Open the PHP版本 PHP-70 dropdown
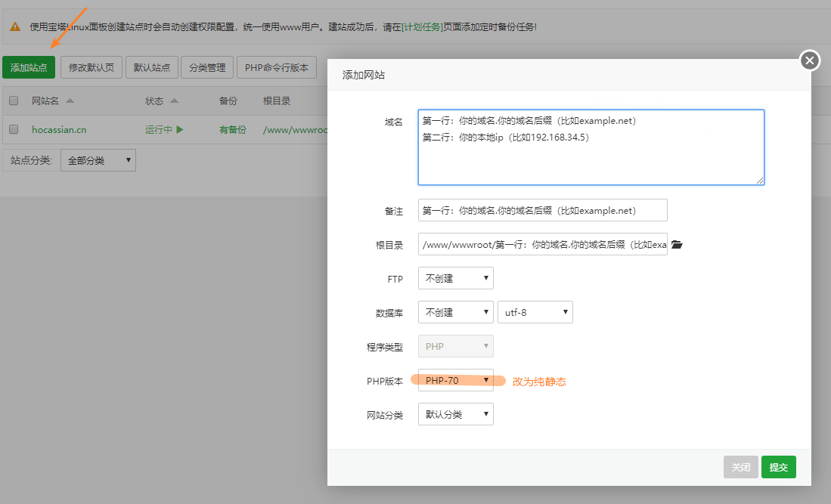This screenshot has height=504, width=831. [x=454, y=380]
